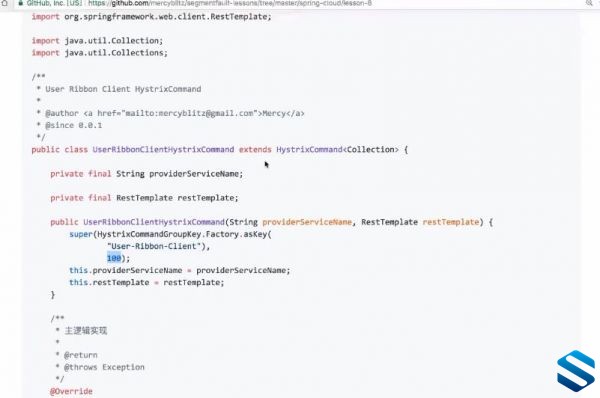Click the @Override annotation

point(72,391)
